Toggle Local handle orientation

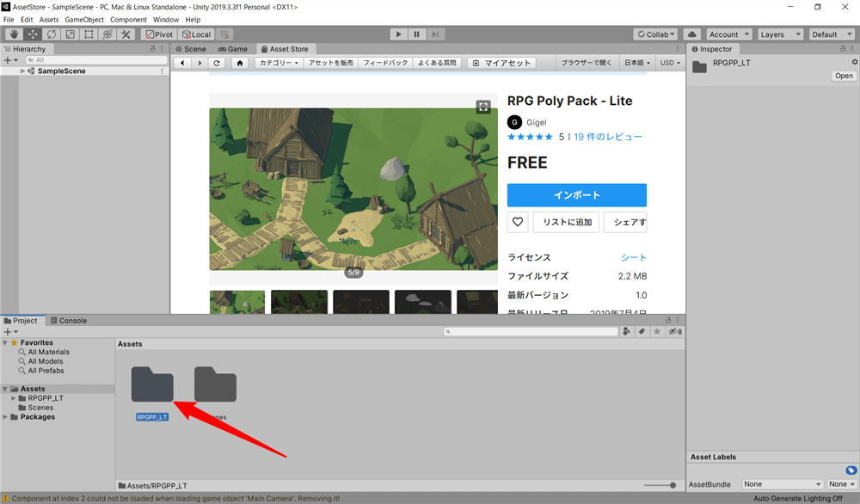point(195,34)
